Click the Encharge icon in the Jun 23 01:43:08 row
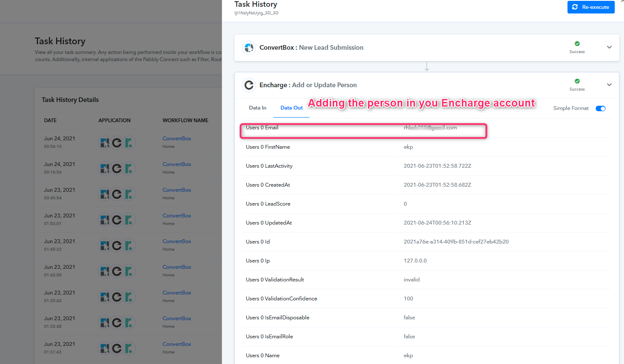 (117, 271)
